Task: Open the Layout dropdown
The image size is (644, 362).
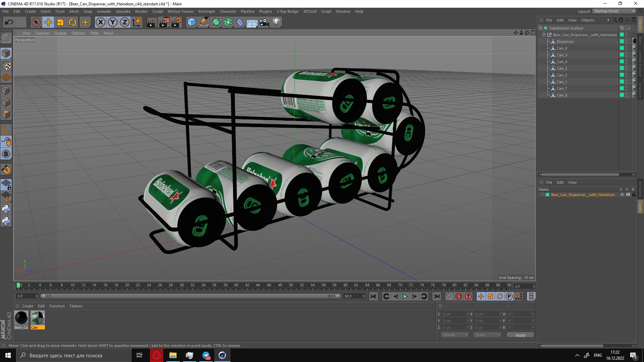Action: point(614,11)
